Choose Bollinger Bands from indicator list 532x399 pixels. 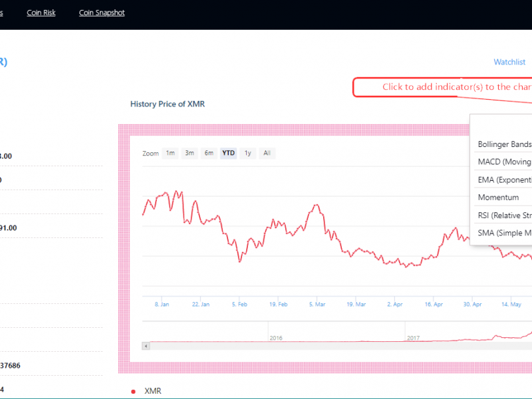(x=504, y=144)
